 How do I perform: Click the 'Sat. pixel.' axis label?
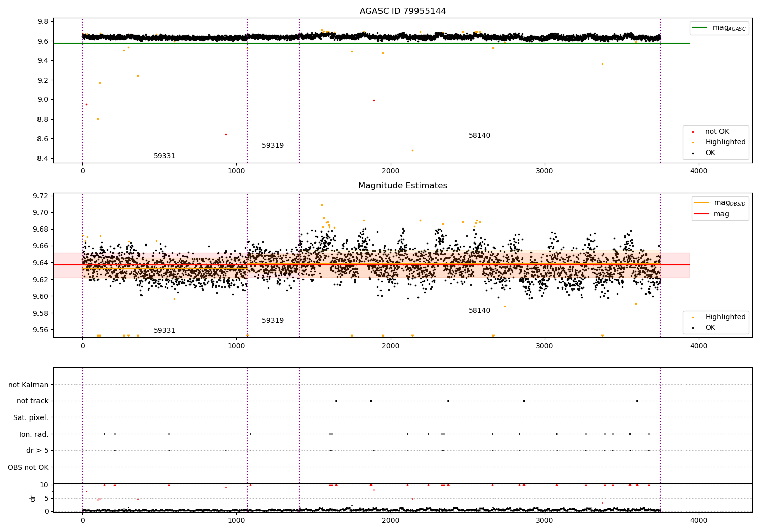tap(31, 418)
